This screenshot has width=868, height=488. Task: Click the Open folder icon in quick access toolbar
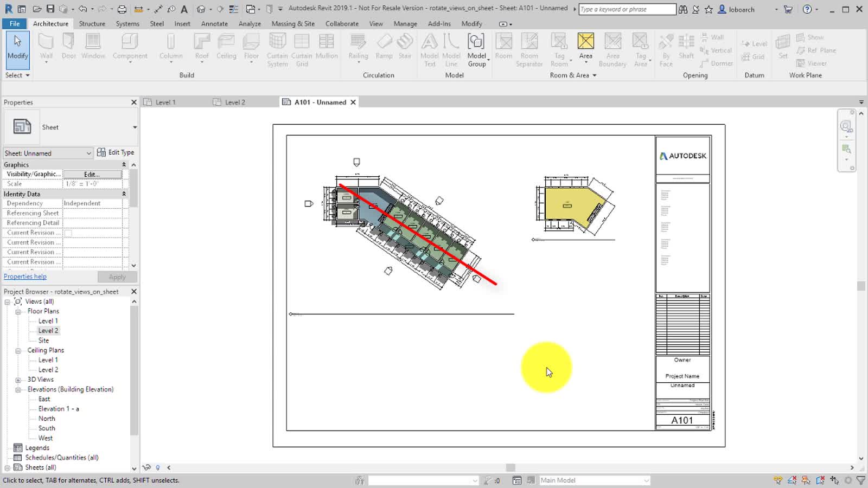(37, 9)
